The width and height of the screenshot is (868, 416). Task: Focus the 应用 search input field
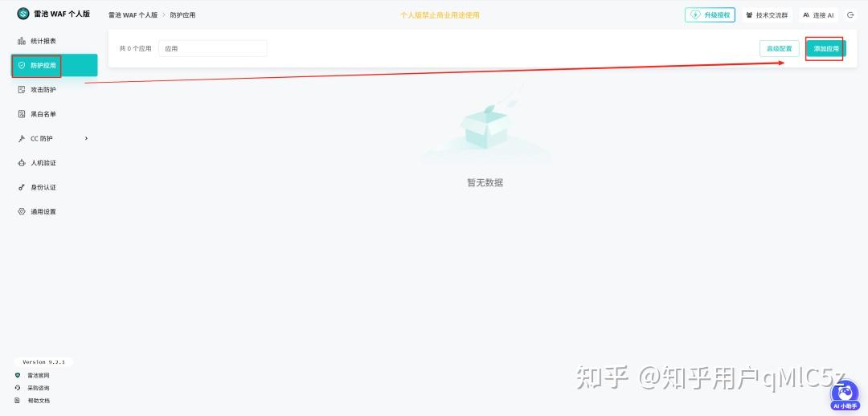tap(212, 49)
